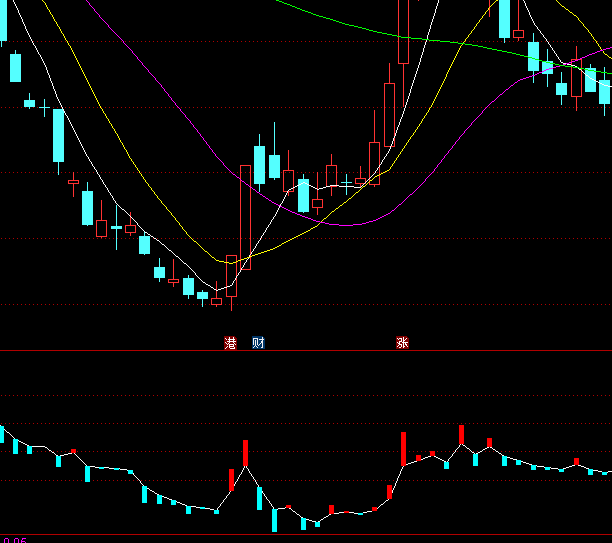Click the longest cyan bar in the lower indicator
The image size is (612, 543).
coord(274,519)
